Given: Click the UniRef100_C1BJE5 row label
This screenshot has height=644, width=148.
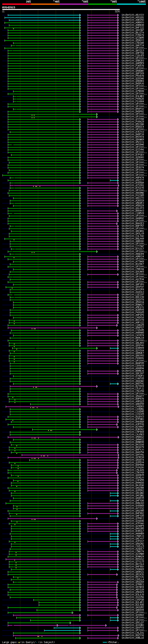Looking at the screenshot, I should 133,55.
